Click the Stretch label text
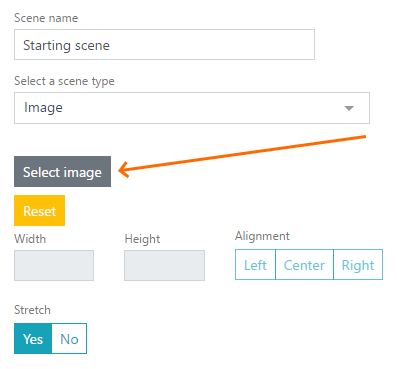 pos(32,310)
